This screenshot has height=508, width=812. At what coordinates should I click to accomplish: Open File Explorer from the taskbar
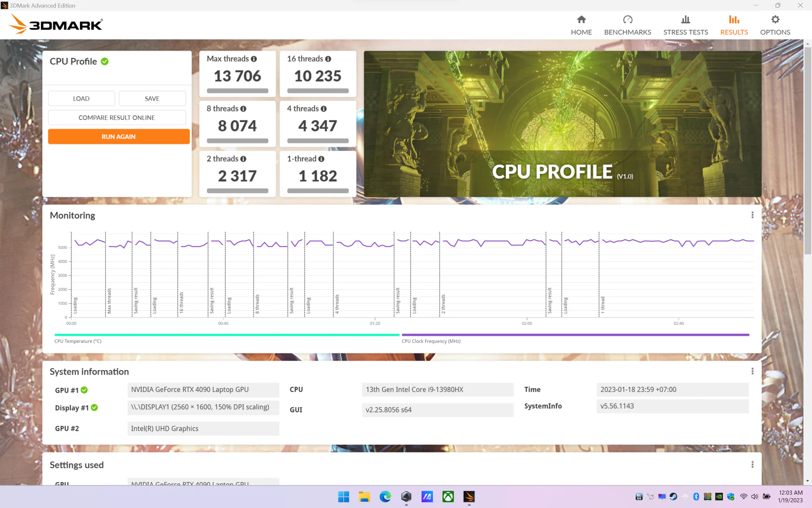click(364, 496)
